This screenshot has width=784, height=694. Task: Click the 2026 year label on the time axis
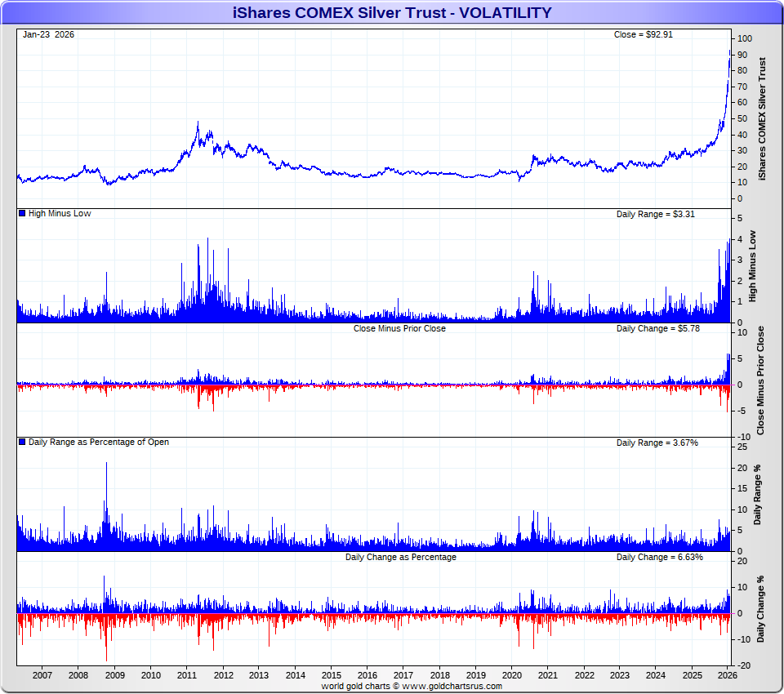727,676
